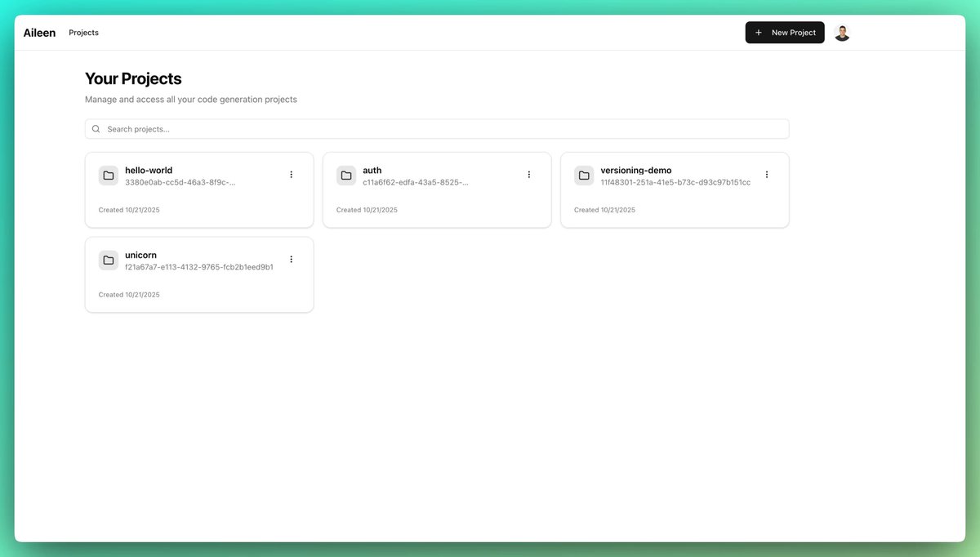Click the magnifier icon in search bar
The image size is (980, 557).
tap(96, 129)
